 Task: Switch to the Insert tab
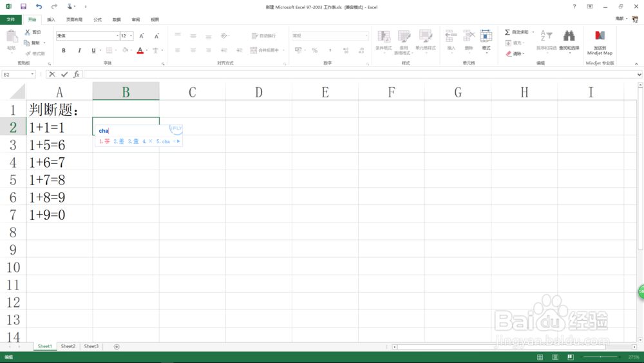coord(51,19)
